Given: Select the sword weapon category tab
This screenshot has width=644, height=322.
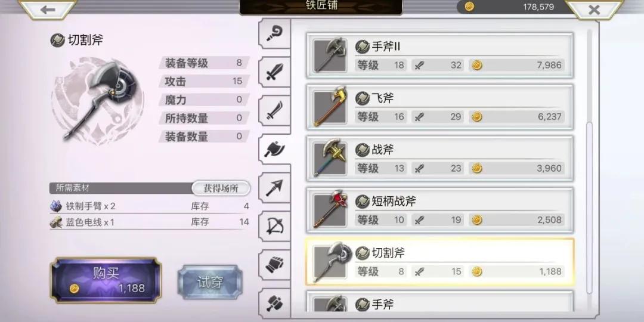Looking at the screenshot, I should coord(274,72).
